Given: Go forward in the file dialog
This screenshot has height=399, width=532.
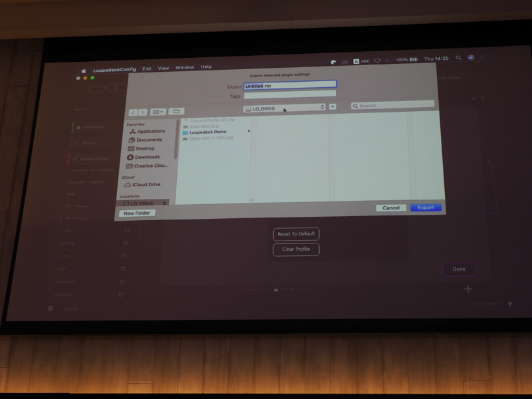Looking at the screenshot, I should [x=143, y=112].
